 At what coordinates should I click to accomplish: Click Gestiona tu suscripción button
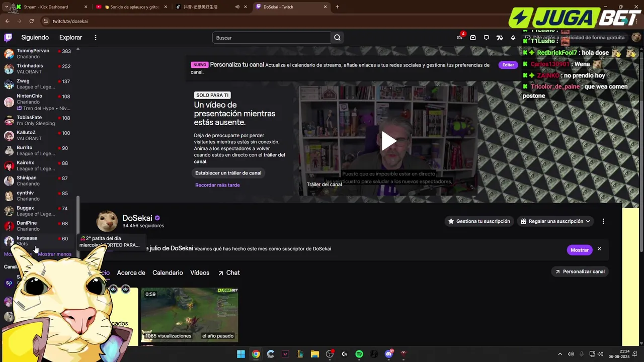pos(479,221)
